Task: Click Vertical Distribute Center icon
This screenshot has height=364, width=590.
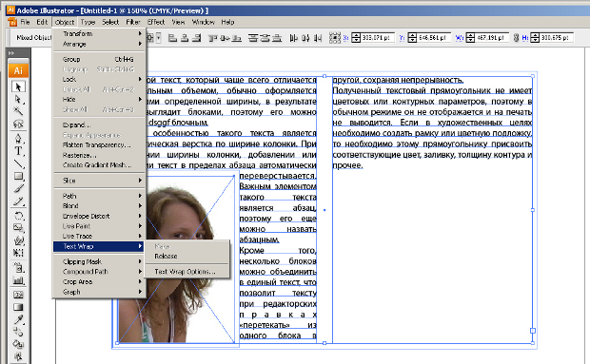Action: 265,38
